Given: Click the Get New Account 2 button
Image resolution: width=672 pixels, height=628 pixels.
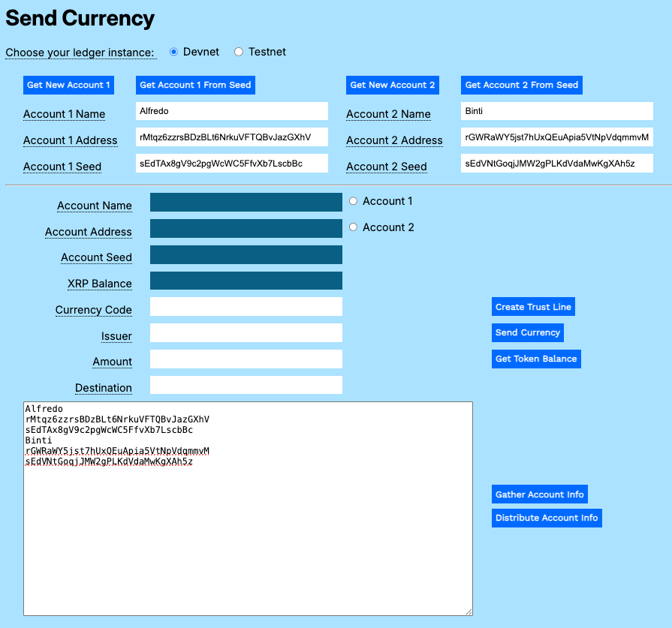Looking at the screenshot, I should click(x=392, y=85).
